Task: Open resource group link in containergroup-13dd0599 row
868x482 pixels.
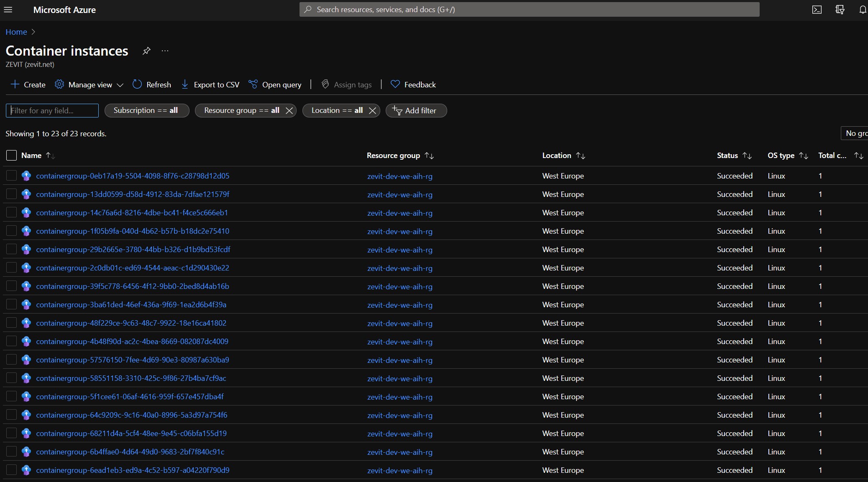Action: click(x=400, y=195)
